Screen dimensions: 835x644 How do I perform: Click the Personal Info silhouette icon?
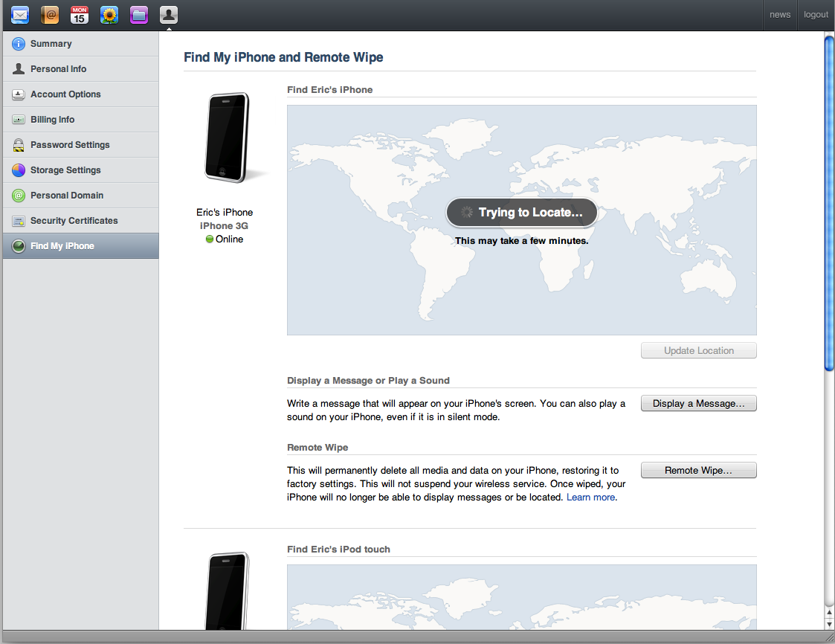click(x=18, y=68)
